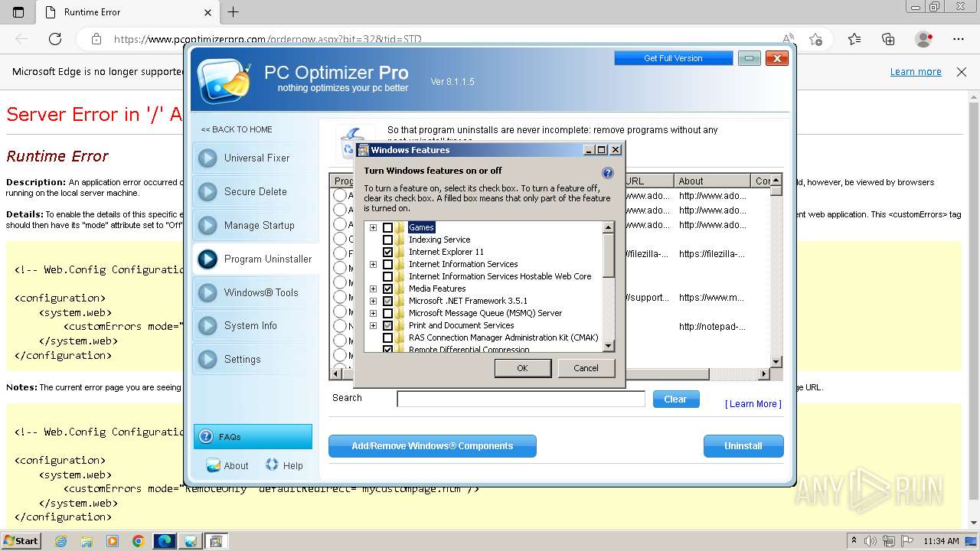Toggle Microsoft .NET Framework 3.5.1 checkbox
This screenshot has width=980, height=551.
pyautogui.click(x=388, y=302)
